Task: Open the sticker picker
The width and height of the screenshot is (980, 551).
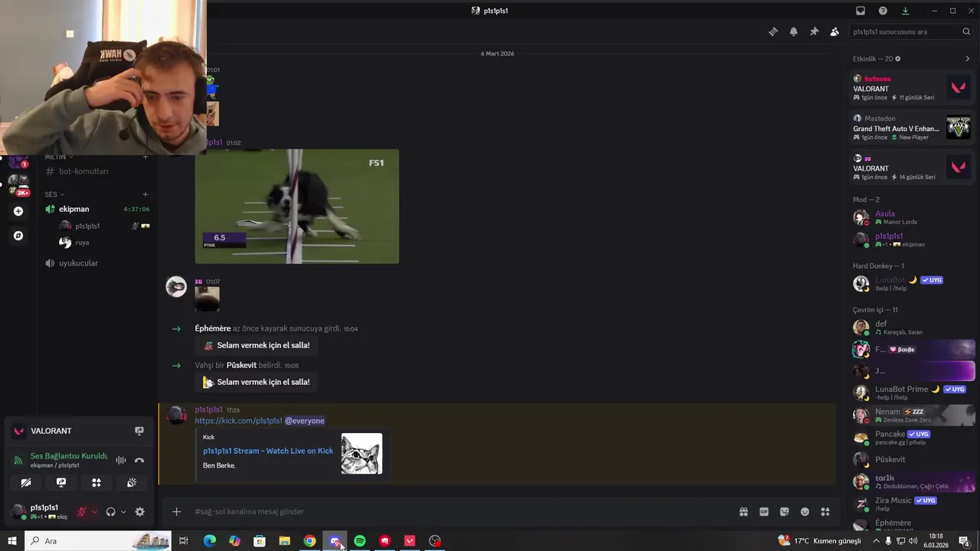Action: point(784,511)
